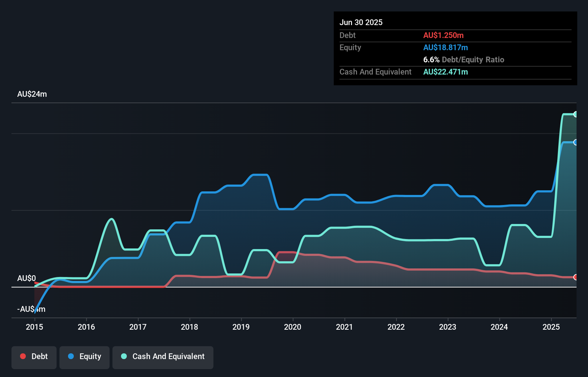The image size is (588, 377).
Task: Toggle the Debt series visibility
Action: (34, 356)
